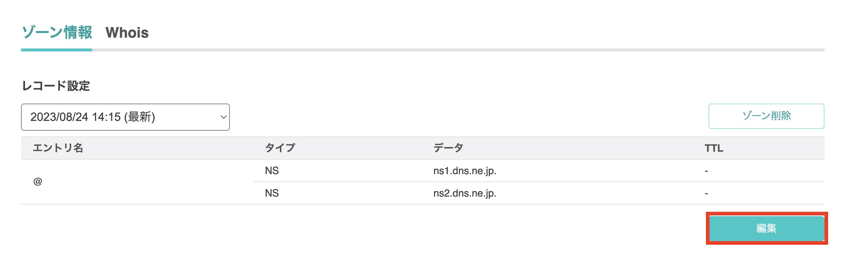Open the 2023/08/24 14:15 (最新) version dropdown

pyautogui.click(x=125, y=117)
